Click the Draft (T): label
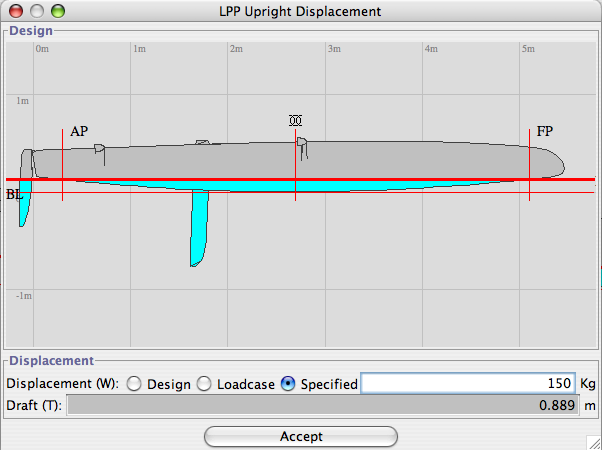 click(x=34, y=405)
